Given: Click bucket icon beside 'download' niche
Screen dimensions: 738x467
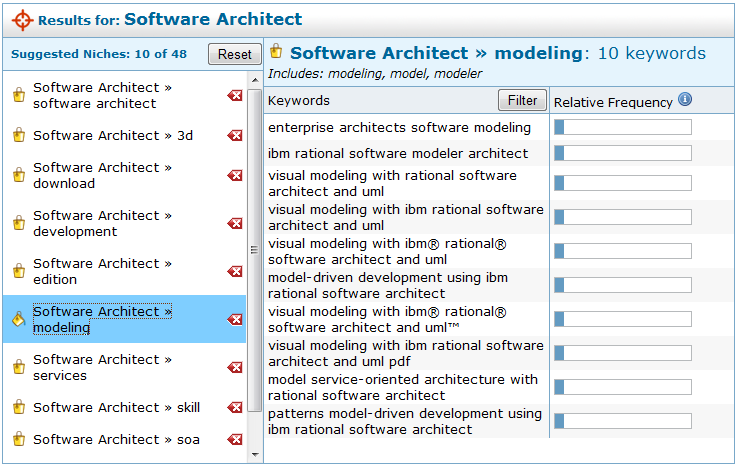Looking at the screenshot, I should point(19,175).
